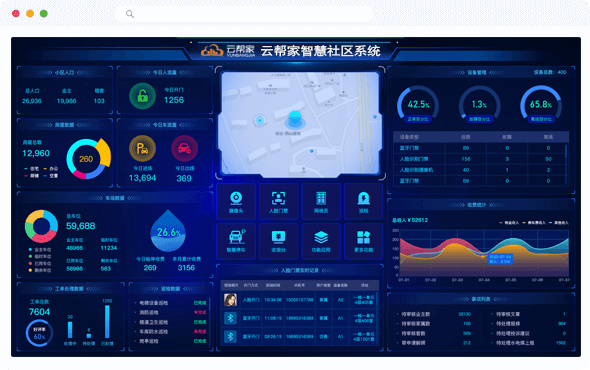Select the highlighted location marker on the map
This screenshot has width=590, height=370.
click(295, 119)
